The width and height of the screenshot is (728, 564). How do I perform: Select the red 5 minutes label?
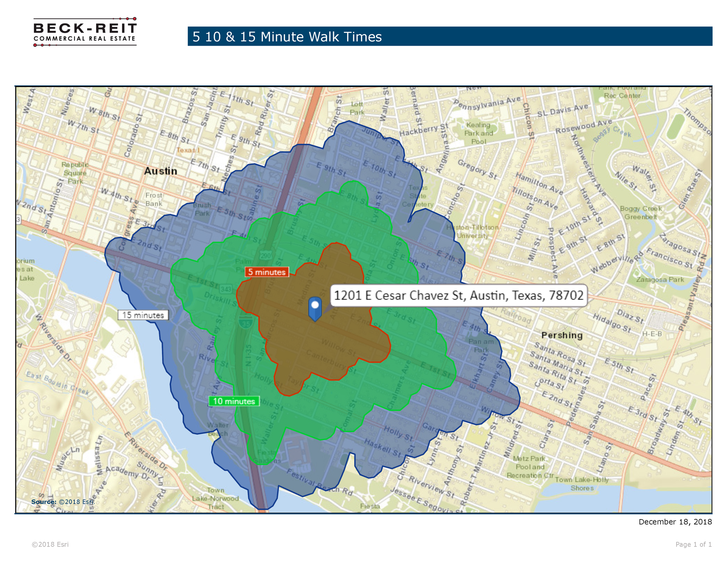tap(267, 272)
